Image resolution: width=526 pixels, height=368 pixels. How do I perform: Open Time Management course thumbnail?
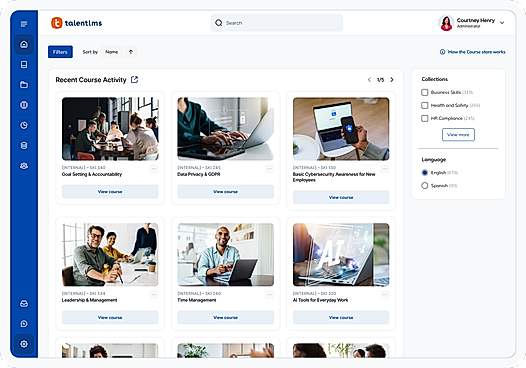click(x=225, y=255)
